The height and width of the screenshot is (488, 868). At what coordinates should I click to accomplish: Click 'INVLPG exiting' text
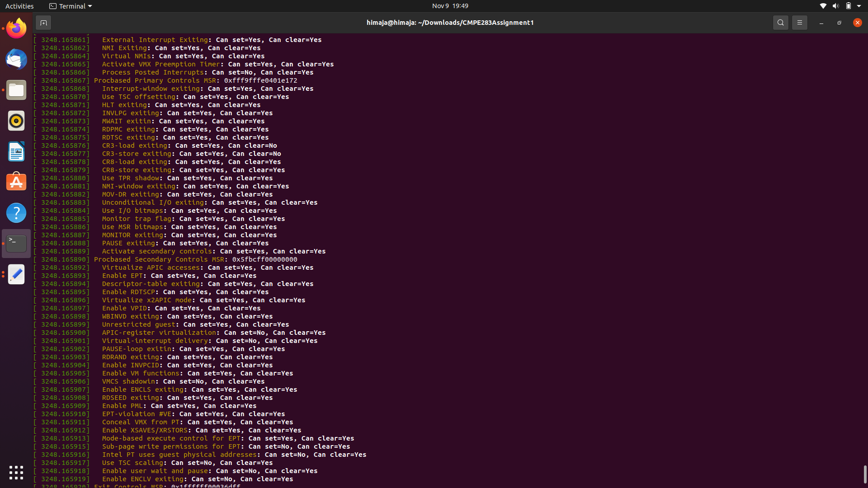[130, 113]
